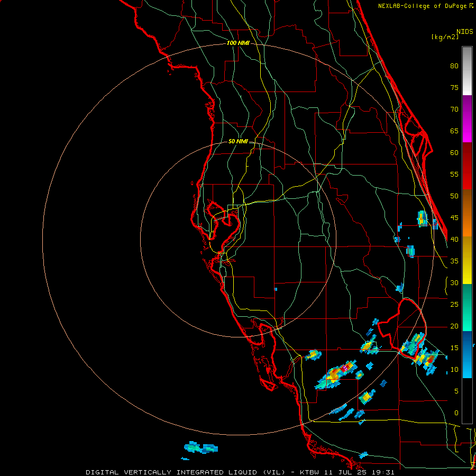Click the 5 value on the color scale
The height and width of the screenshot is (476, 476).
tap(456, 391)
